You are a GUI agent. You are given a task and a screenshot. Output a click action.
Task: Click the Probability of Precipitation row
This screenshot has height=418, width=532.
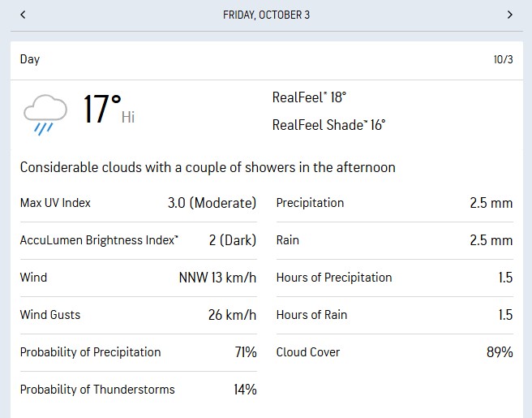[x=138, y=352]
